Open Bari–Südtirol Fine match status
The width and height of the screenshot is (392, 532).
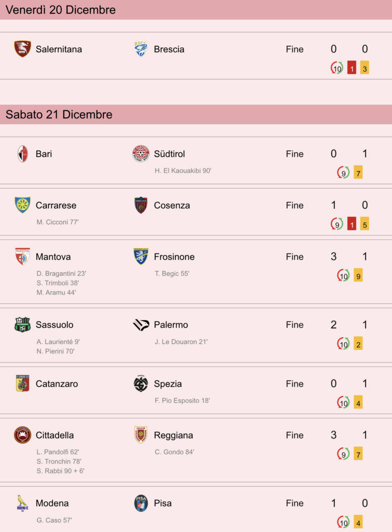[x=295, y=154]
